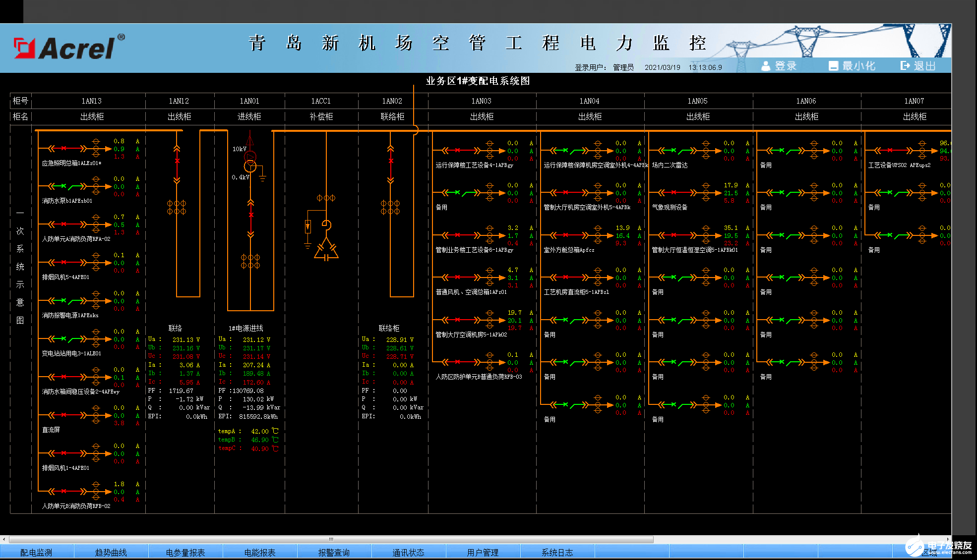Open the 报警查询 tab
The image size is (977, 560).
coord(334,552)
